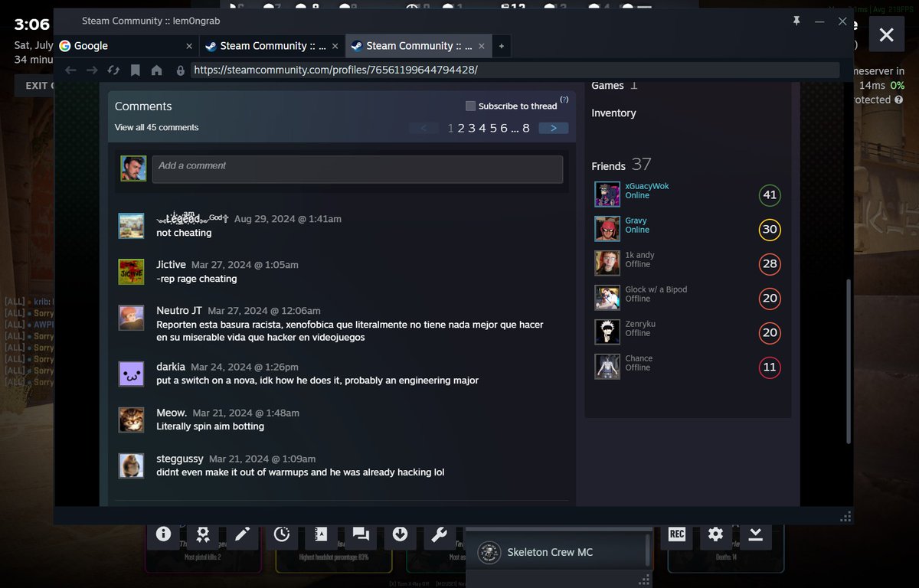The height and width of the screenshot is (588, 919).
Task: Open the wrench tools icon in overlay toolbar
Action: click(x=440, y=534)
